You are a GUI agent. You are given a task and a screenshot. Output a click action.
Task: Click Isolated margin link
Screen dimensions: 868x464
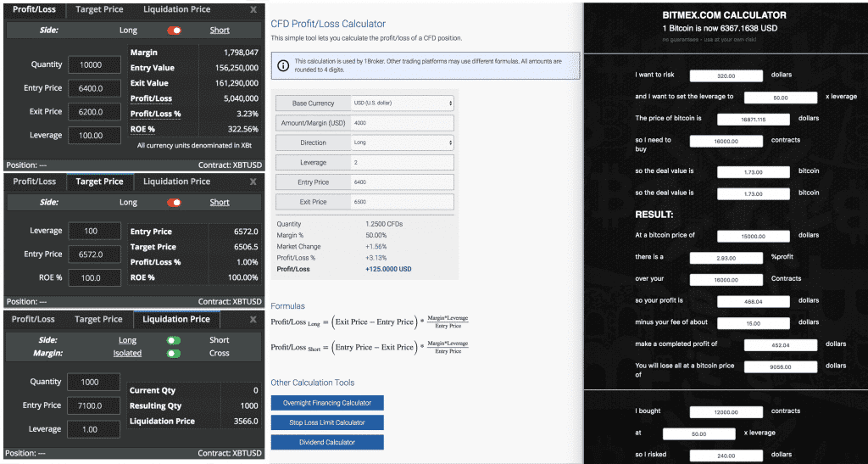[127, 353]
